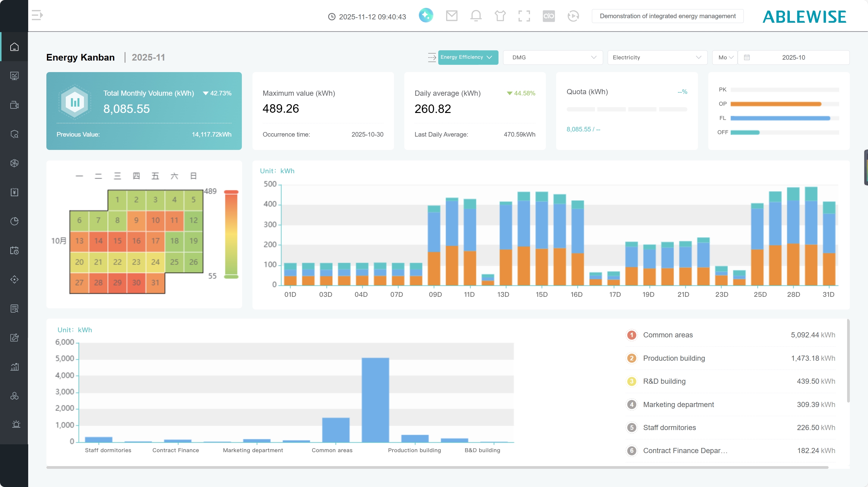Open the theme shirt icon
Viewport: 868px width, 487px height.
500,16
